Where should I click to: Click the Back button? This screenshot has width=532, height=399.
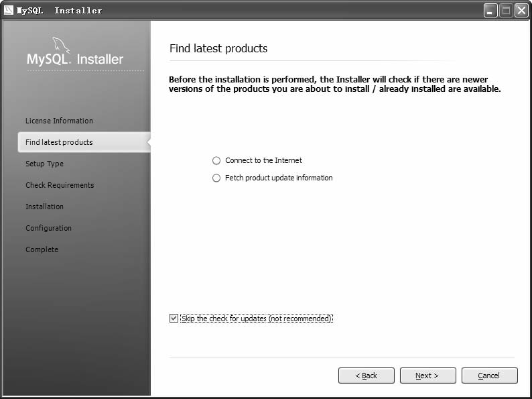[x=367, y=376]
